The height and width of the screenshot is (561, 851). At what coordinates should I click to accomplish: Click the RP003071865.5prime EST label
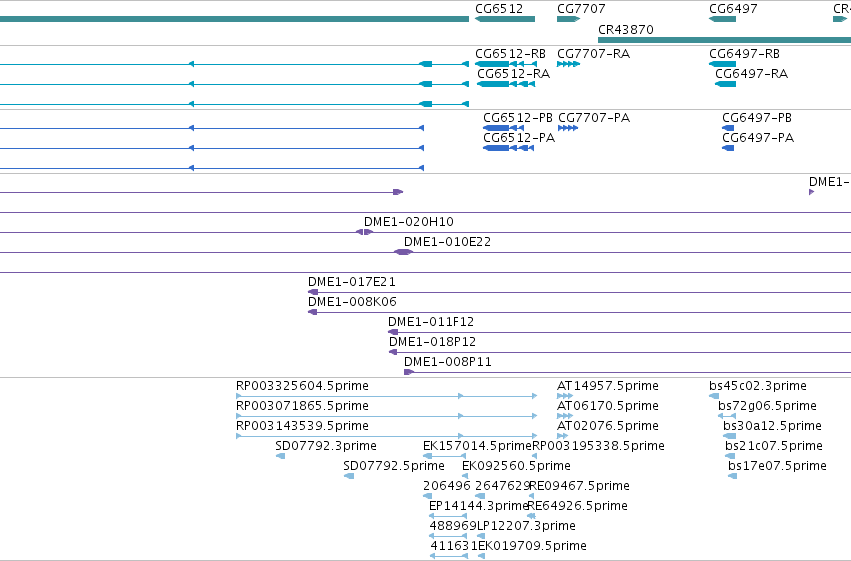(302, 406)
